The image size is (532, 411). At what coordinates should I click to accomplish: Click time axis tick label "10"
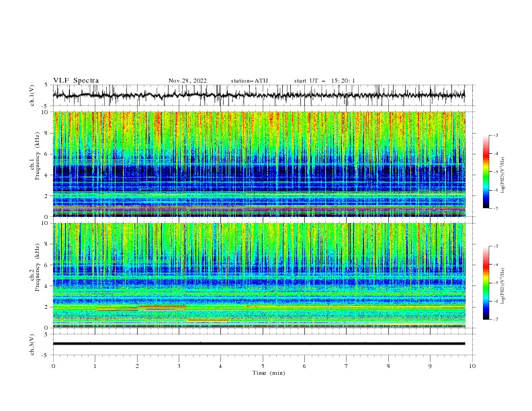(472, 366)
